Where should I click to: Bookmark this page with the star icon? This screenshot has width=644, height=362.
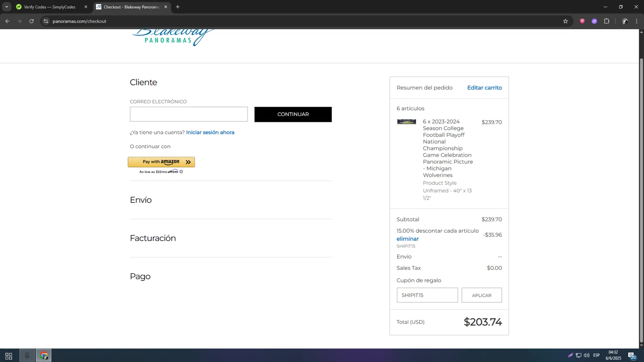565,21
